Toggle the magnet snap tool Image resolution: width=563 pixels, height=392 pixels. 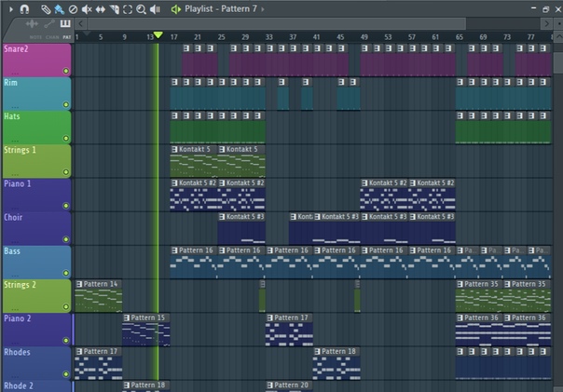tap(24, 9)
